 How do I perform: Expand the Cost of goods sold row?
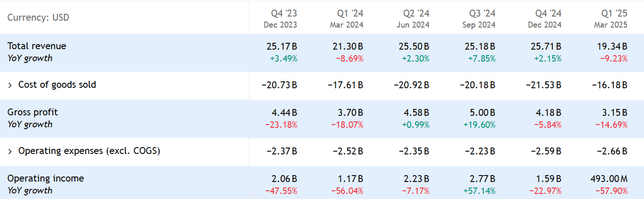[x=11, y=85]
